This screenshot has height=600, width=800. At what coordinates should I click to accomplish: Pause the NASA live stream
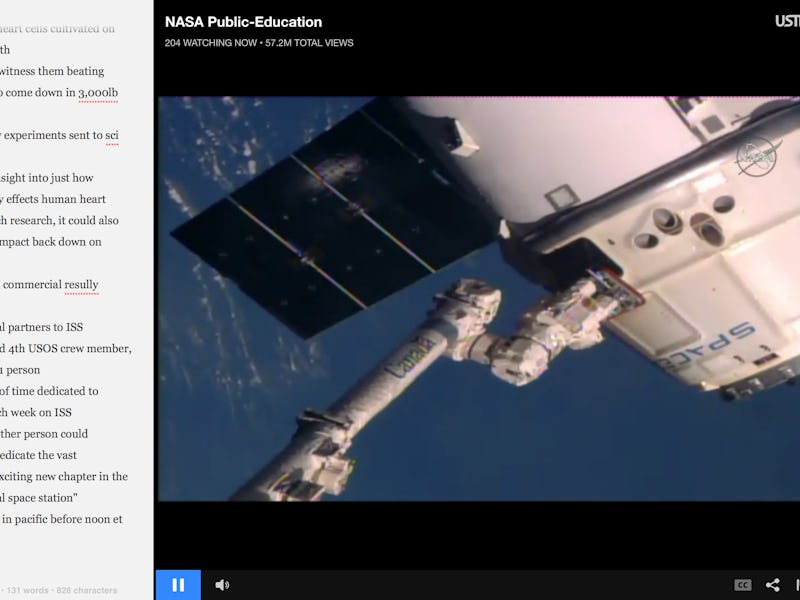(178, 585)
